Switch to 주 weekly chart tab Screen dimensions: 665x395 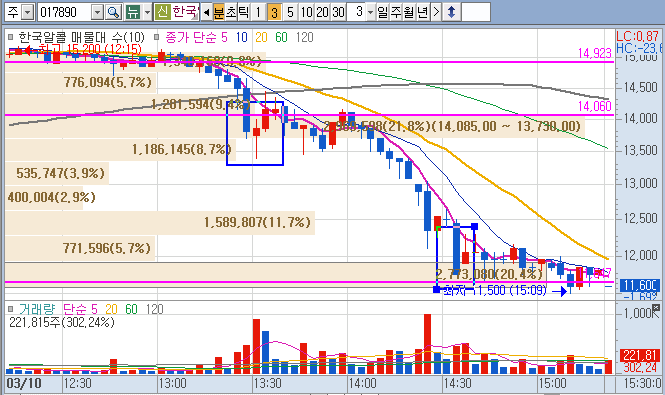click(x=395, y=12)
